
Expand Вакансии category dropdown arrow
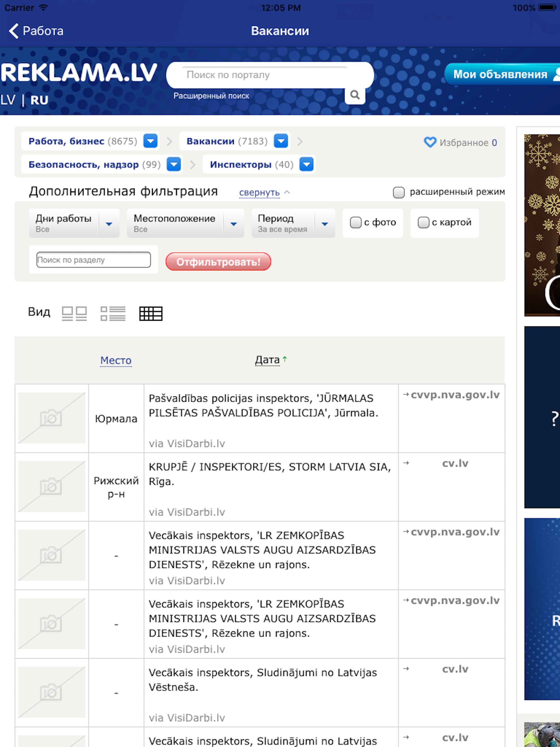[x=281, y=141]
